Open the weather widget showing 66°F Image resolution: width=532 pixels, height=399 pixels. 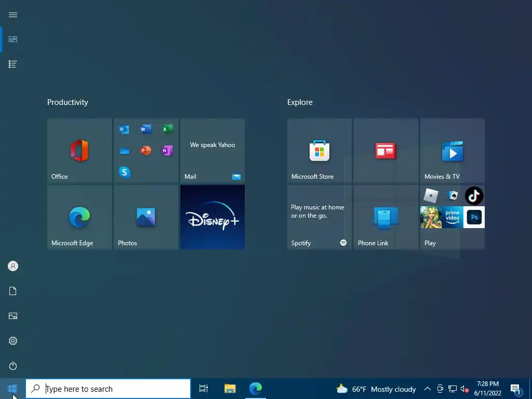[x=376, y=389]
